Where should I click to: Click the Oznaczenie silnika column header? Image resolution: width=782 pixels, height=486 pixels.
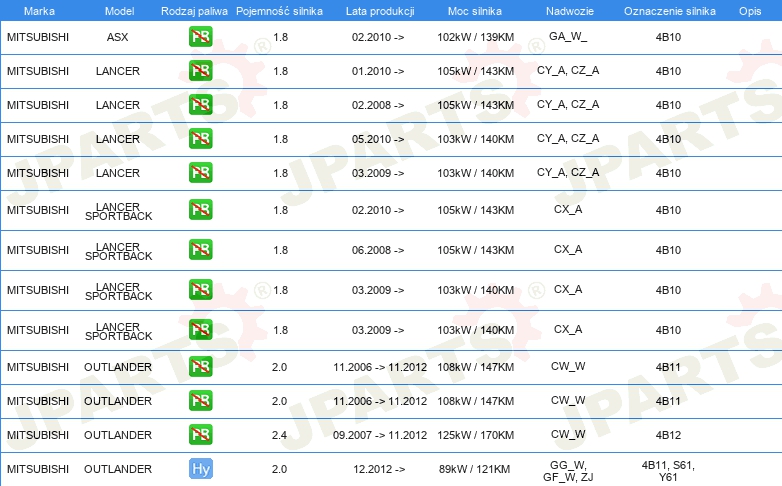[x=670, y=11]
